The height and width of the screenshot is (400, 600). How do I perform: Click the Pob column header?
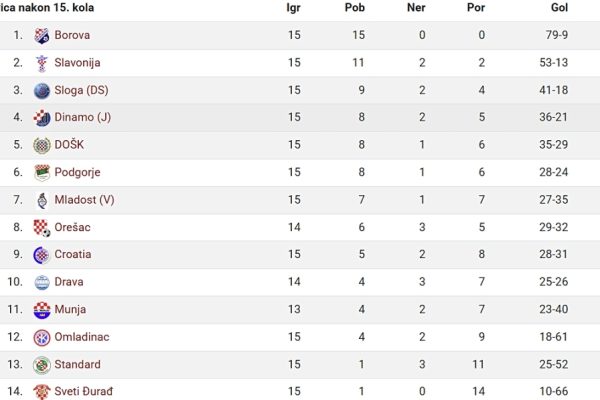(355, 8)
